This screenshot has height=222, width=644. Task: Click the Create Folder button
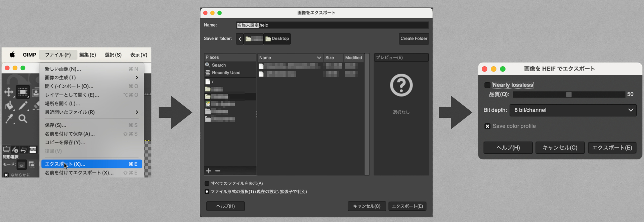pyautogui.click(x=414, y=39)
